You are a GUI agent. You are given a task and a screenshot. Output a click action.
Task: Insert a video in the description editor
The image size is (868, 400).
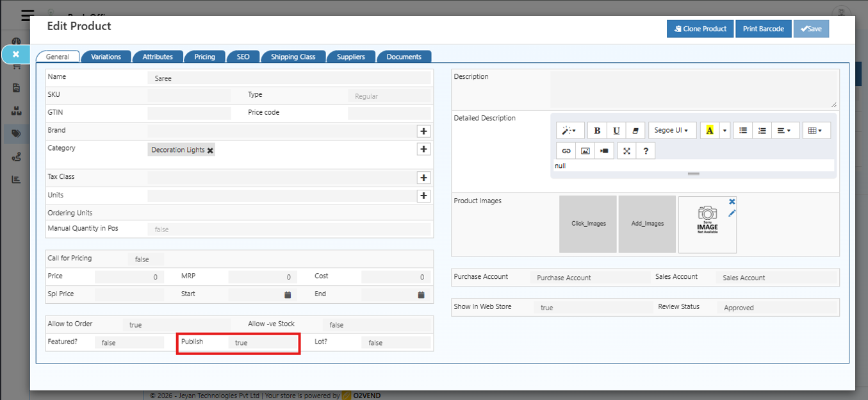coord(603,151)
